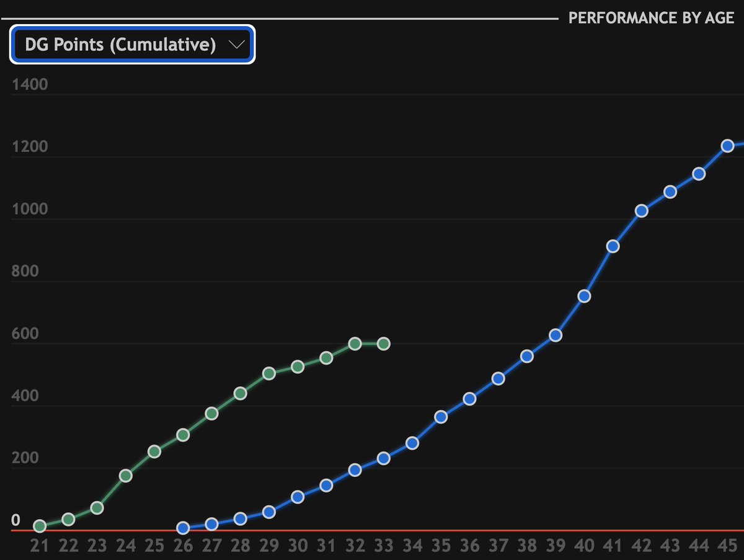Select blue data point at age 33
The image size is (744, 560).
(383, 458)
